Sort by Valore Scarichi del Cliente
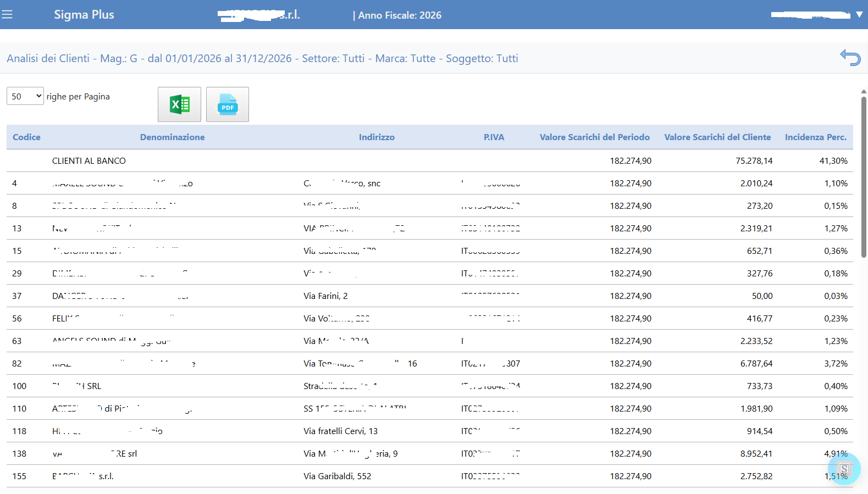 (717, 137)
